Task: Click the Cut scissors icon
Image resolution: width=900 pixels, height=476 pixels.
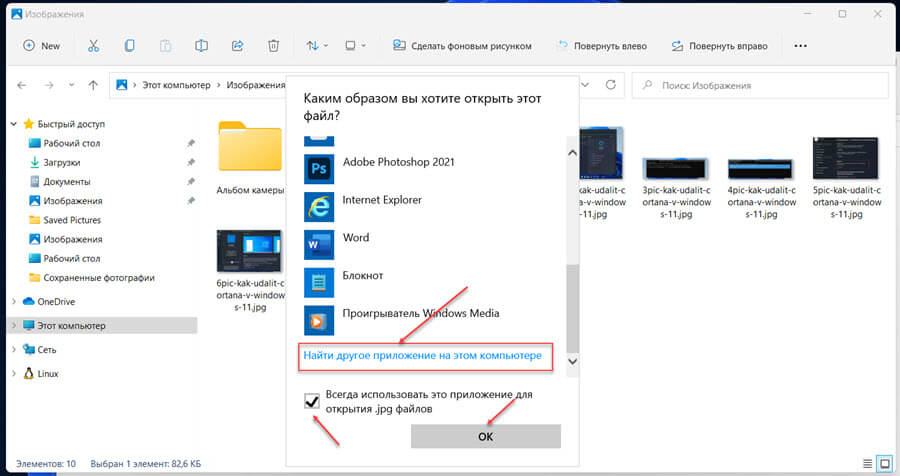Action: coord(94,46)
